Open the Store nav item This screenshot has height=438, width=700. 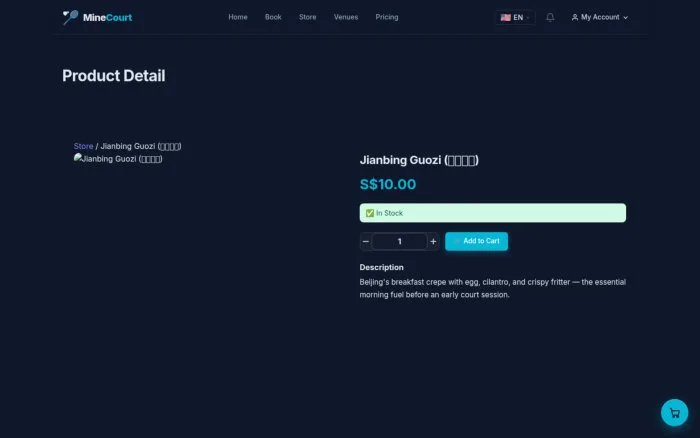click(308, 17)
